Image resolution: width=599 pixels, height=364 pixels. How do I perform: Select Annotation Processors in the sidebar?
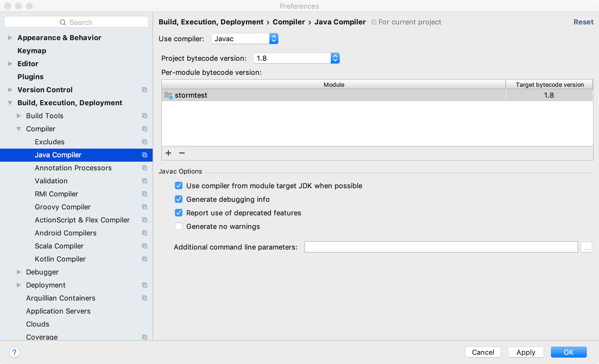pyautogui.click(x=73, y=168)
